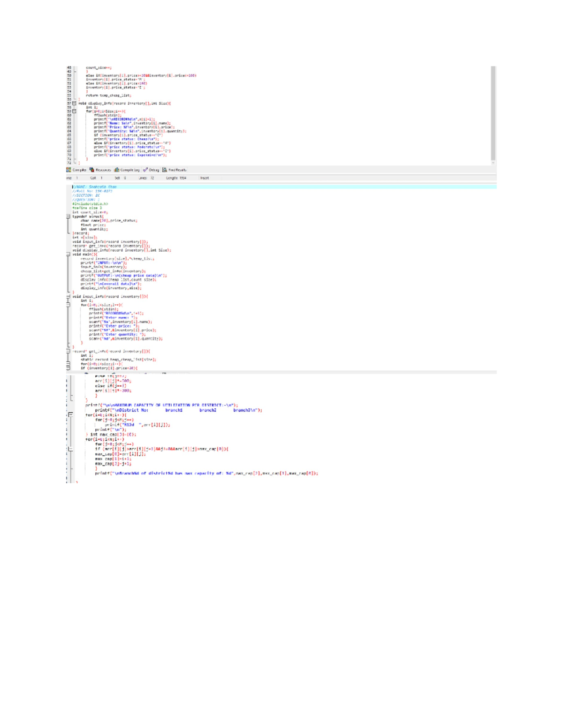
Task: Click the 'char name[20],price_status;' line
Action: [x=109, y=221]
